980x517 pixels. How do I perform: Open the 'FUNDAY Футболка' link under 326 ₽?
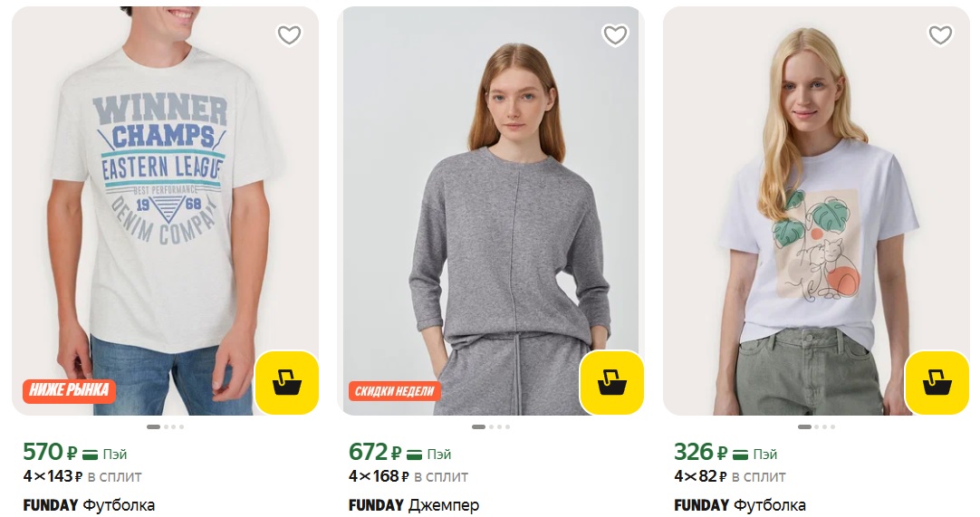739,505
